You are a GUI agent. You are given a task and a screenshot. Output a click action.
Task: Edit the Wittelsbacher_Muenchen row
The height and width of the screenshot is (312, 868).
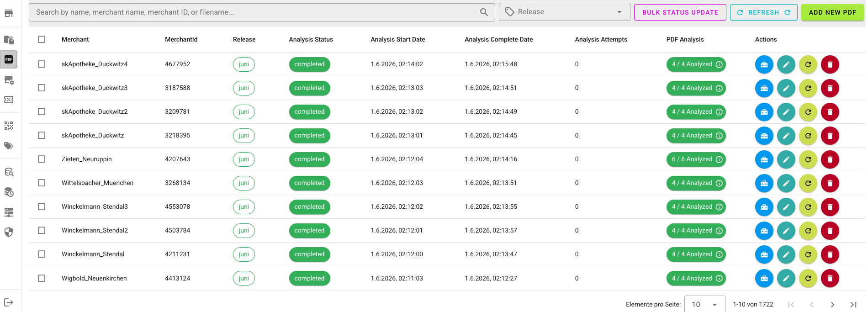click(786, 183)
